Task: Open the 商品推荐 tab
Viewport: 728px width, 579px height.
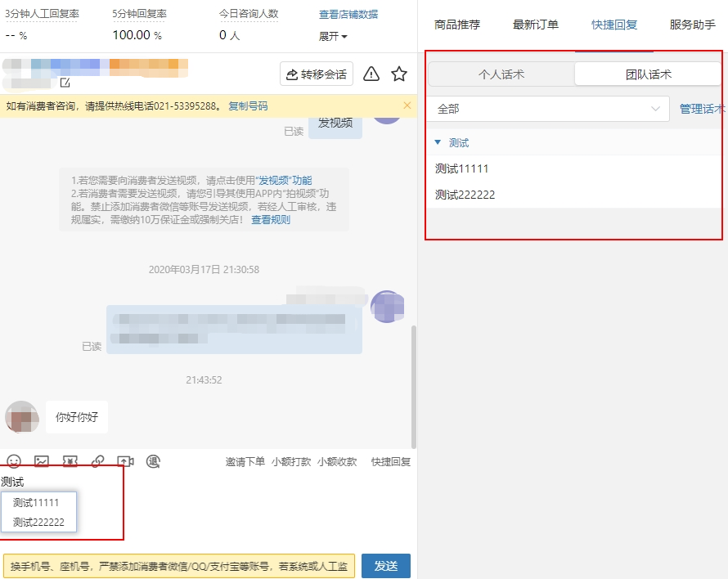Action: tap(457, 25)
